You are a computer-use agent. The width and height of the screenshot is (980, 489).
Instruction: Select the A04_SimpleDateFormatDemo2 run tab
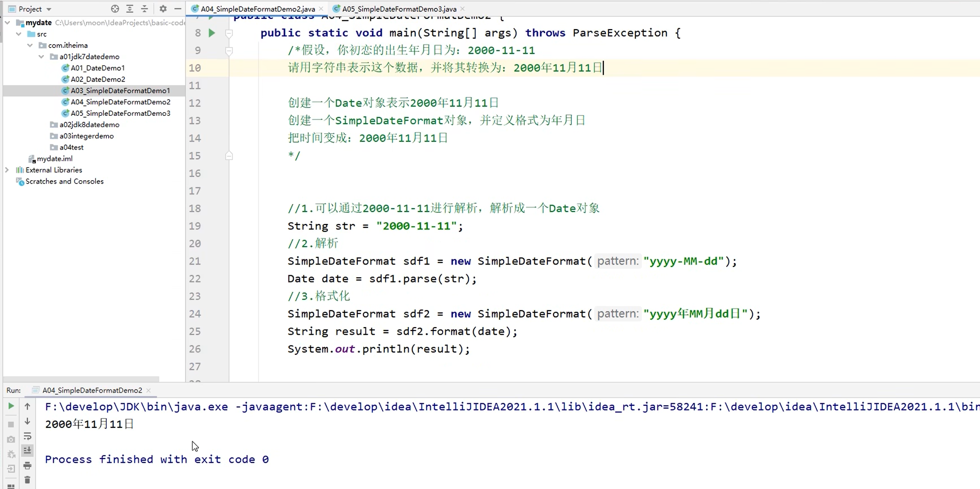[x=92, y=390]
